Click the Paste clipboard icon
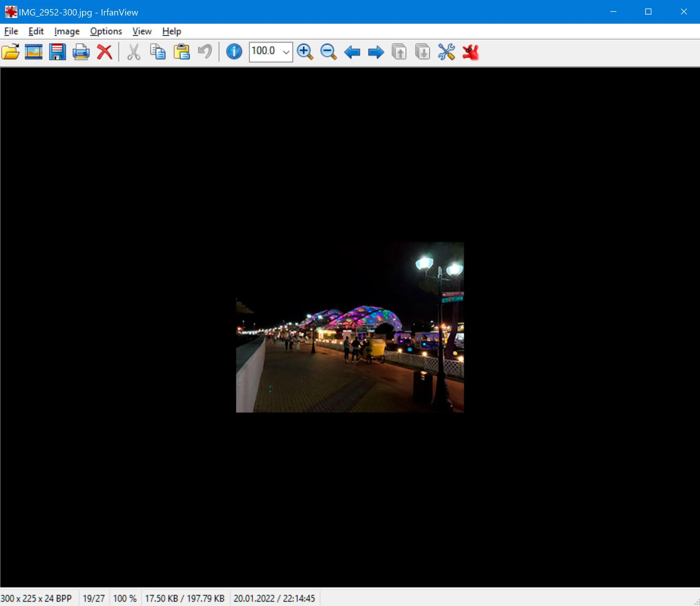Image resolution: width=700 pixels, height=606 pixels. [x=182, y=52]
